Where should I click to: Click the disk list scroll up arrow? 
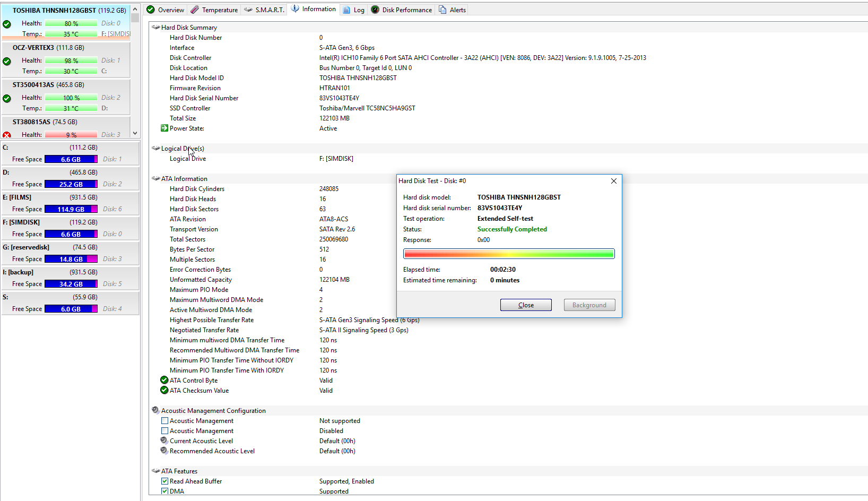tap(135, 9)
